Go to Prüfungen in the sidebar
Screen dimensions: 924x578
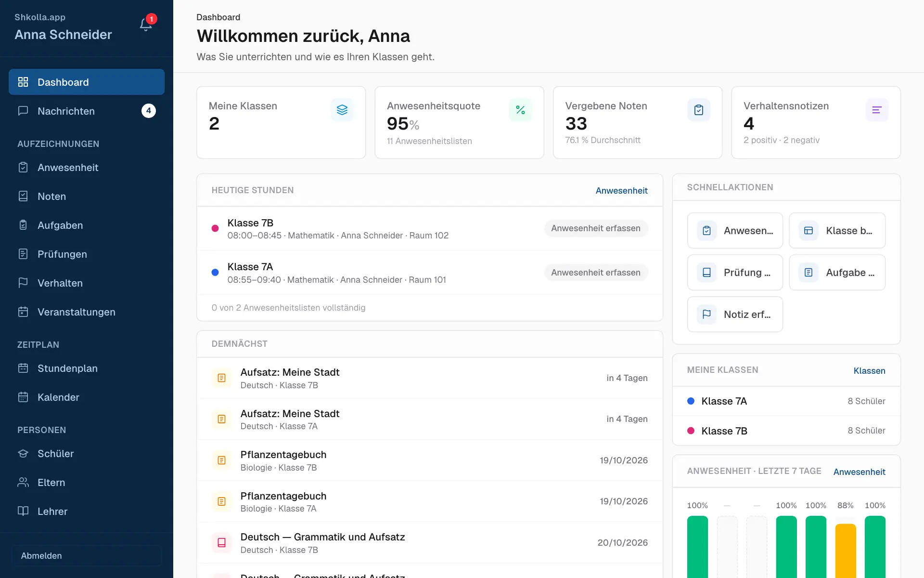click(x=87, y=254)
